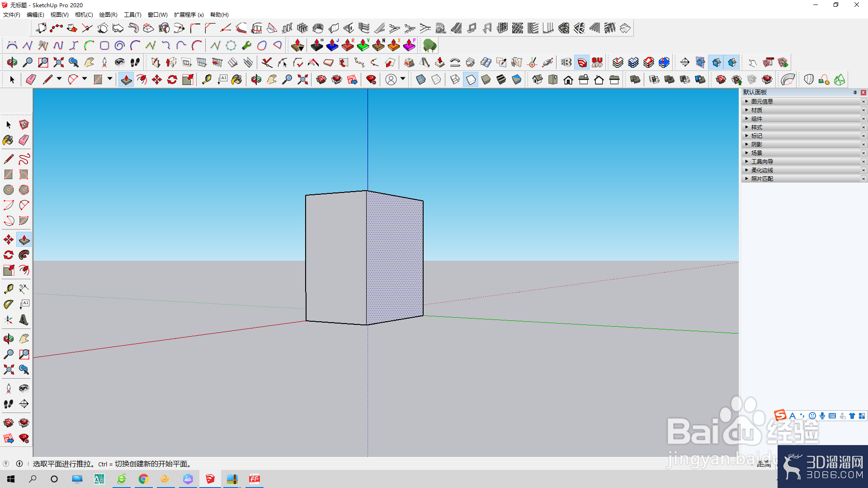Screen dimensions: 868x488
Task: Select the Follow Me tool
Action: [x=24, y=255]
